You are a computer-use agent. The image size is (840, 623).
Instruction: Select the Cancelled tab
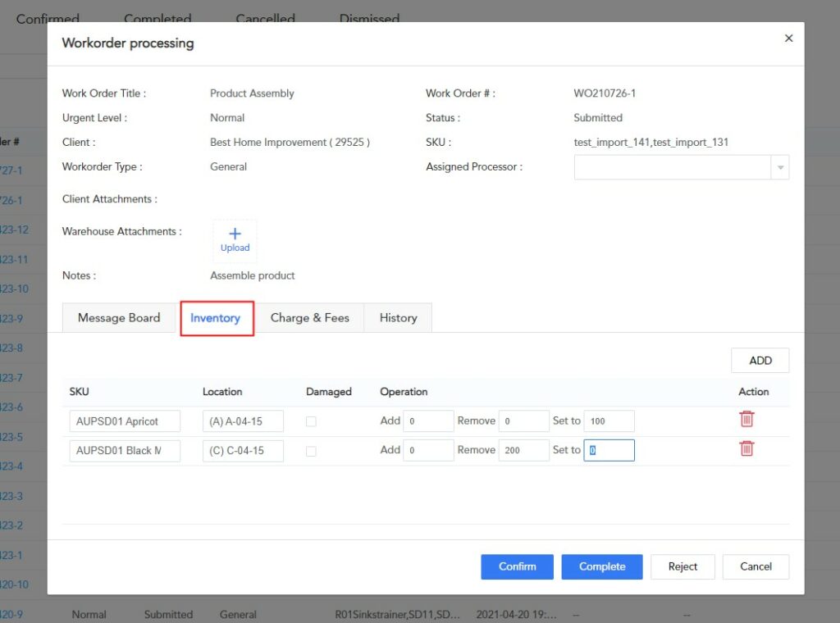[x=264, y=18]
